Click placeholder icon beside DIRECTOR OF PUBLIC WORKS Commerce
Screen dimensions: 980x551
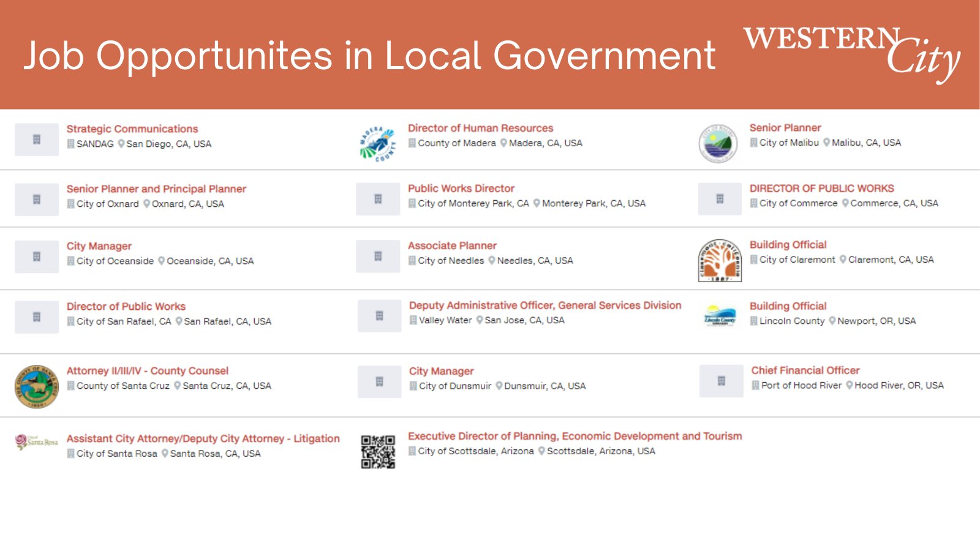pyautogui.click(x=720, y=199)
